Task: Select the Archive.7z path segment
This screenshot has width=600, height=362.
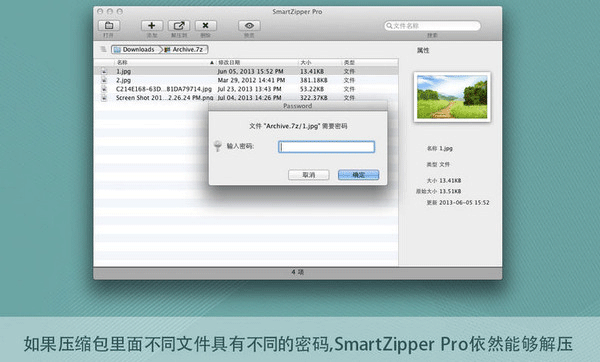Action: click(x=184, y=49)
